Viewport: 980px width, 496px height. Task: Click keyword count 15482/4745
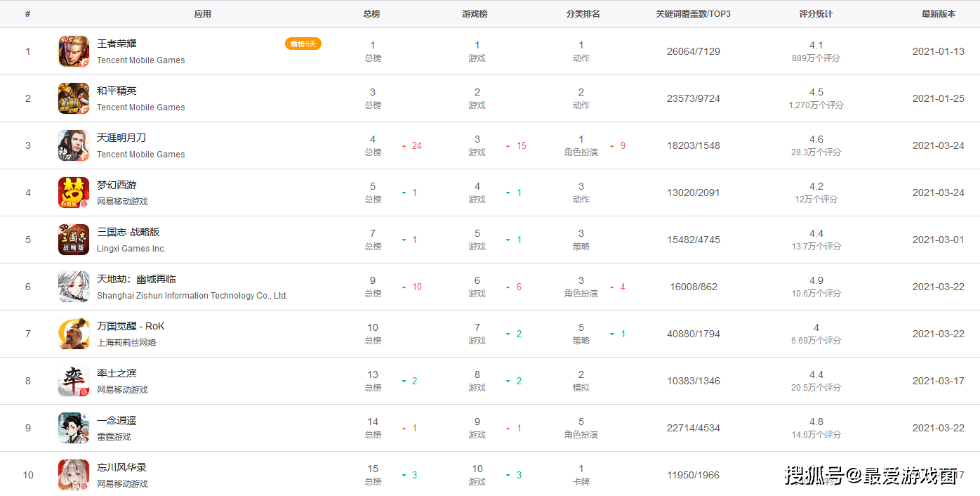[694, 240]
